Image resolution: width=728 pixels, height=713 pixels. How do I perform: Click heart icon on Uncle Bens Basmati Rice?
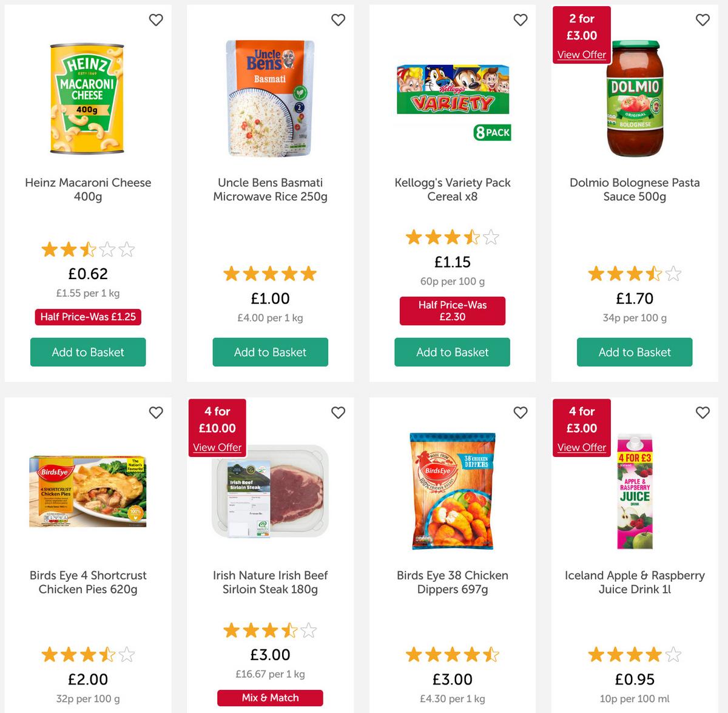point(338,20)
